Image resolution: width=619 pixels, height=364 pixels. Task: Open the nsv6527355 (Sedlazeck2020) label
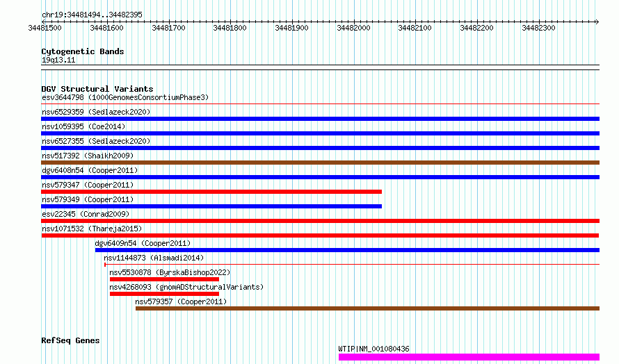(x=96, y=141)
